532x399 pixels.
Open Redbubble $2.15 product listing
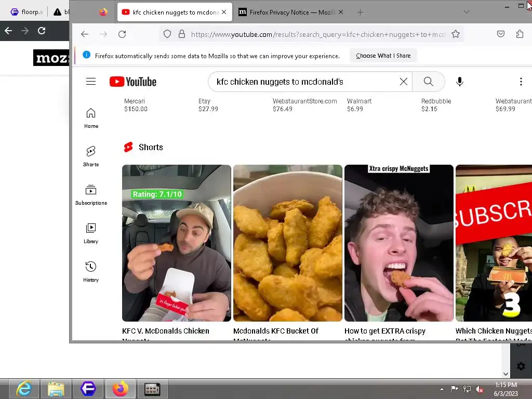(436, 105)
